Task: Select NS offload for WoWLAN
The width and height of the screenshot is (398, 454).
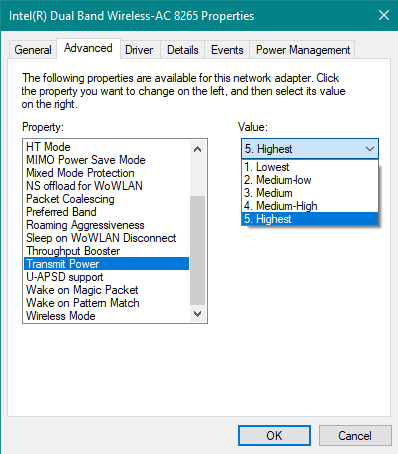Action: [x=106, y=186]
